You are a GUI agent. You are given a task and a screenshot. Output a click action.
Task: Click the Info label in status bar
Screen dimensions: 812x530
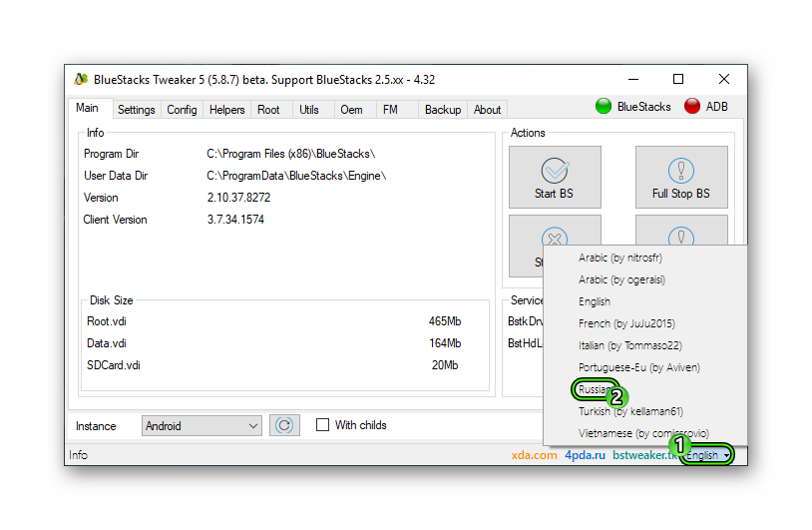(78, 455)
